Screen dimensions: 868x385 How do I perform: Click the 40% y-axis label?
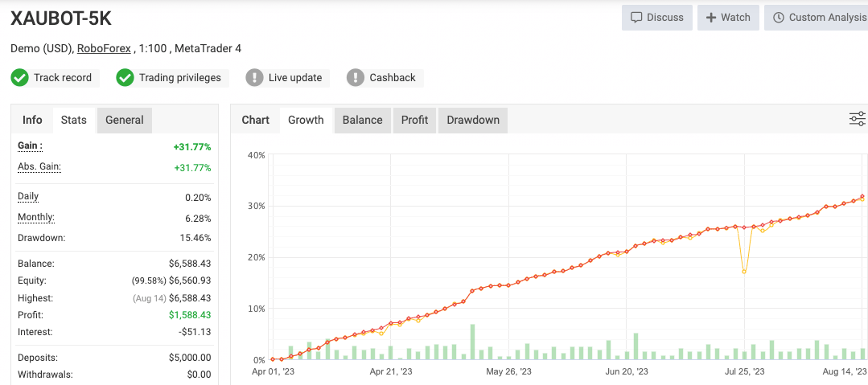click(x=257, y=155)
